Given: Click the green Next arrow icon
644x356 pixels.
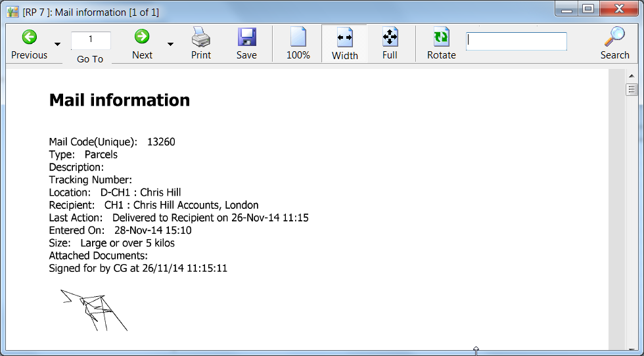Looking at the screenshot, I should tap(142, 37).
